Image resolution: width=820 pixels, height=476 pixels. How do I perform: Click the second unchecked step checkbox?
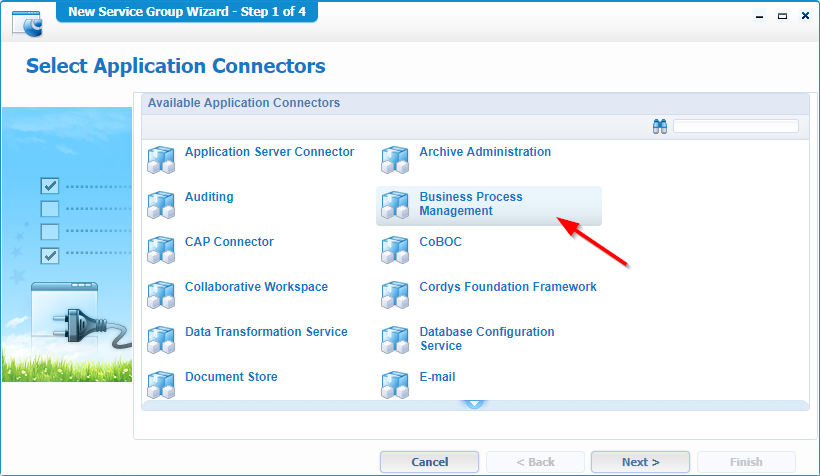(50, 232)
